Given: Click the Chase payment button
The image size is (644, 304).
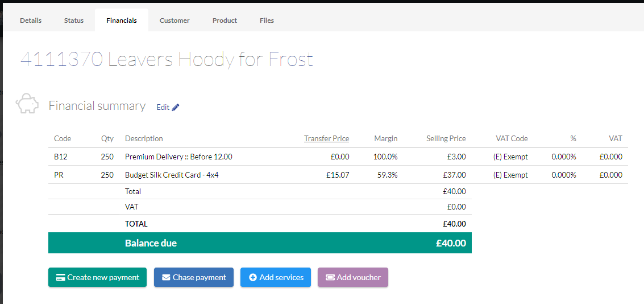Looking at the screenshot, I should coord(194,277).
